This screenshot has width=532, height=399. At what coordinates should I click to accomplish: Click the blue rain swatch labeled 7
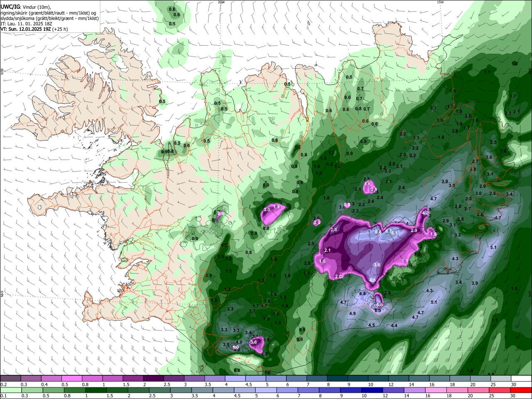click(308, 390)
